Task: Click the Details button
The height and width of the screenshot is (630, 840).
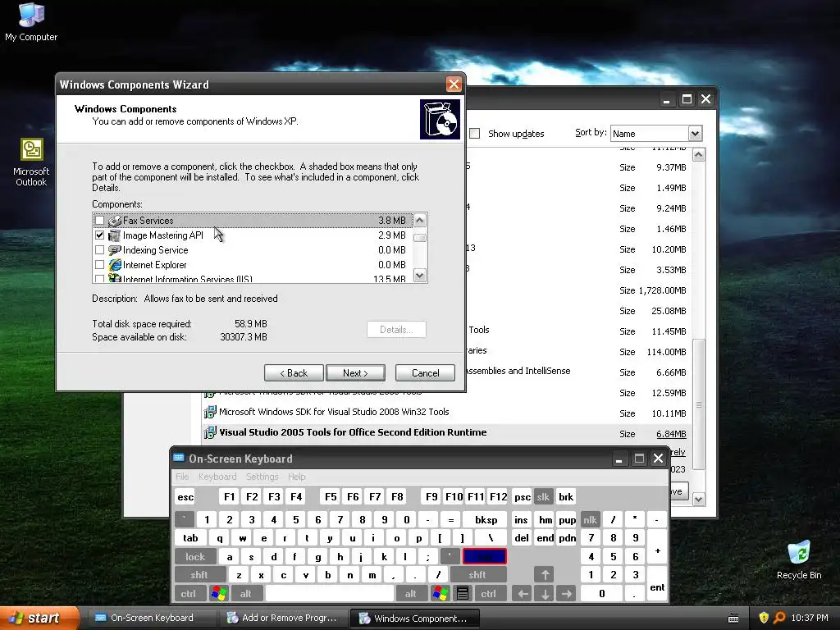Action: coord(396,330)
